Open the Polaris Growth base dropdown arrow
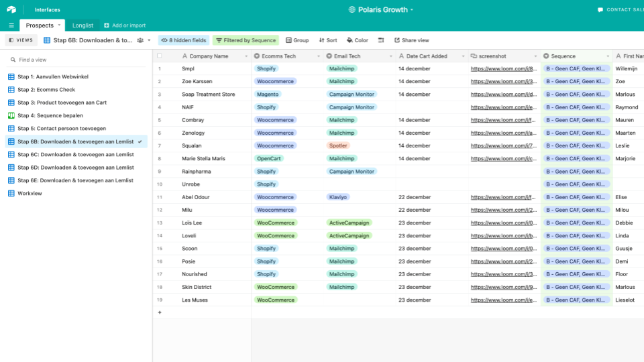Image resolution: width=644 pixels, height=362 pixels. pos(412,10)
